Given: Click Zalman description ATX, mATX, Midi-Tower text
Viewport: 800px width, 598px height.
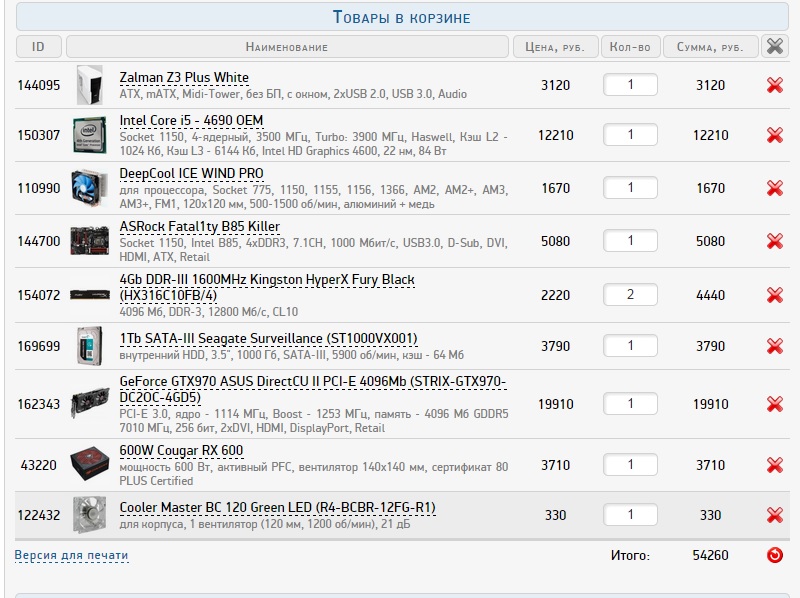Looking at the screenshot, I should pyautogui.click(x=293, y=94).
